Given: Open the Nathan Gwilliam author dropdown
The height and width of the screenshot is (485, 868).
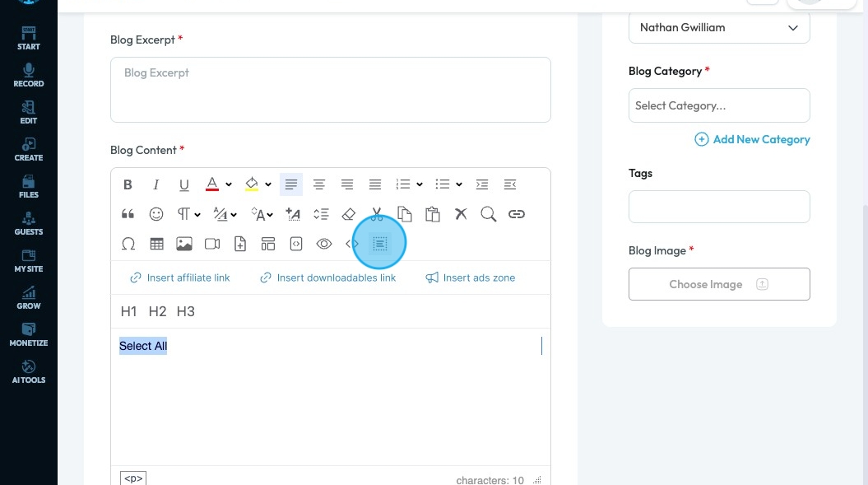Looking at the screenshot, I should tap(719, 28).
